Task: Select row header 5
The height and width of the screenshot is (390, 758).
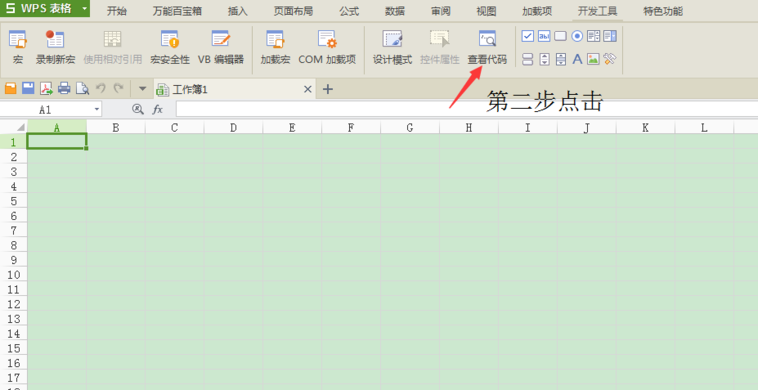Action: coord(14,201)
